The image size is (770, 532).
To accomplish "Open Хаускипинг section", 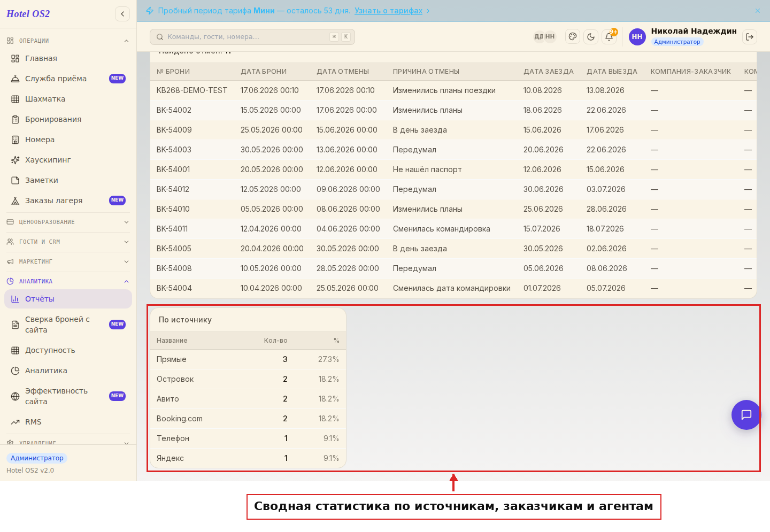I will 68,160.
